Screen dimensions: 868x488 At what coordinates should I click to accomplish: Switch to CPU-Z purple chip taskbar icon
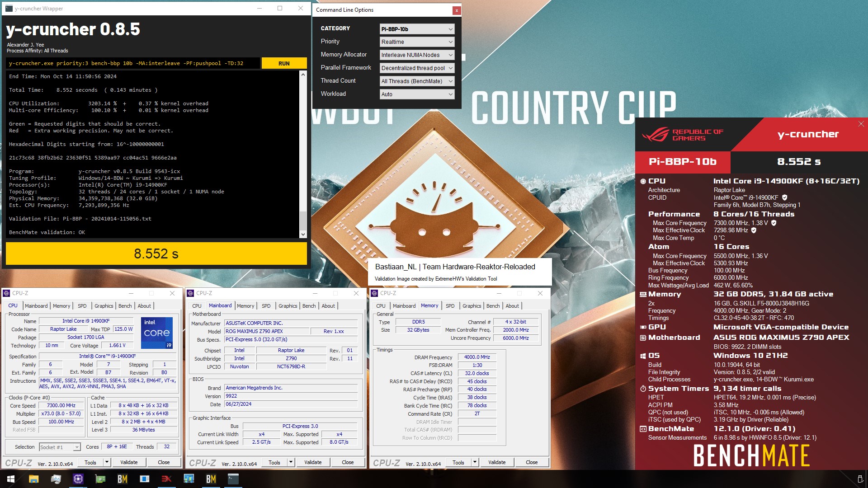tap(78, 479)
